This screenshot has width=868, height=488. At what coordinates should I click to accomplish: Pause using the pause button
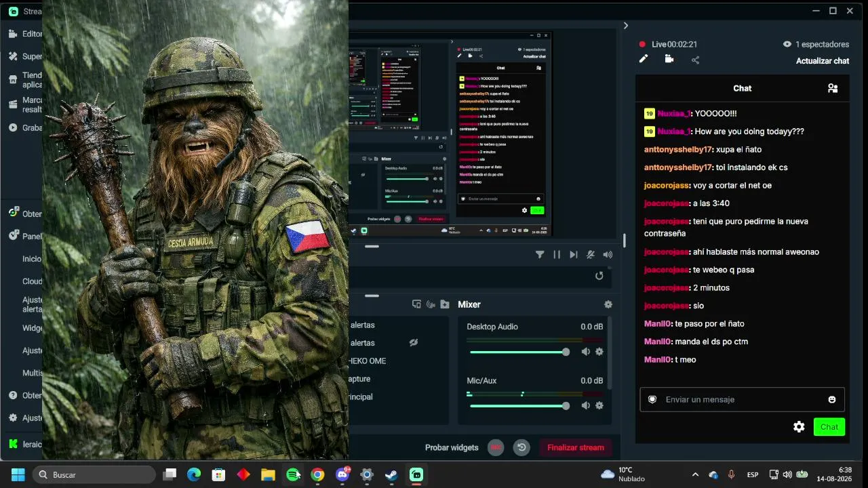[557, 255]
